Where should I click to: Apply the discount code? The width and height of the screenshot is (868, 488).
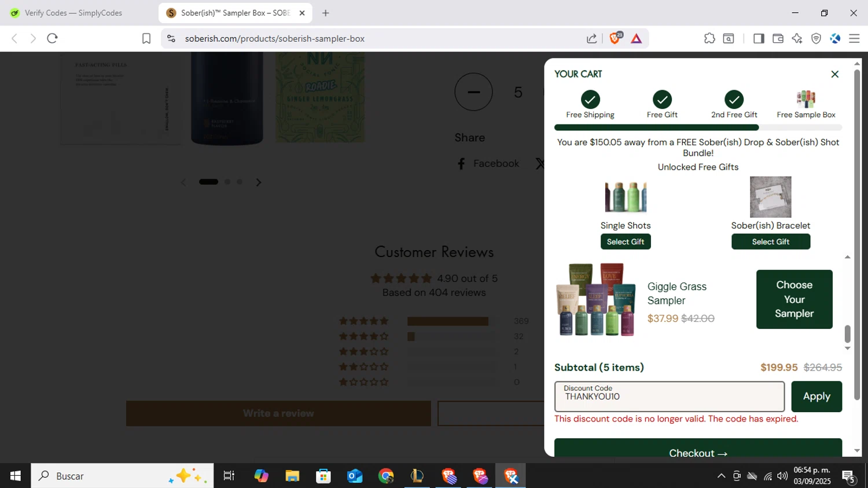816,397
